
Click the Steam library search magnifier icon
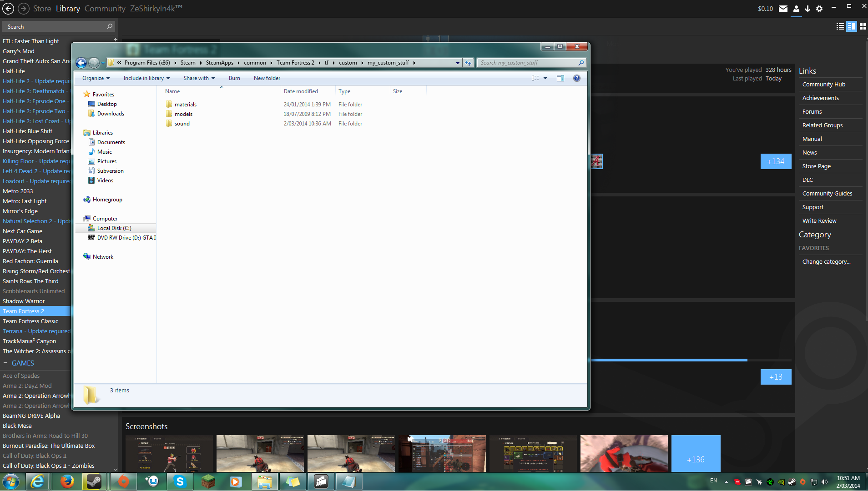(110, 26)
